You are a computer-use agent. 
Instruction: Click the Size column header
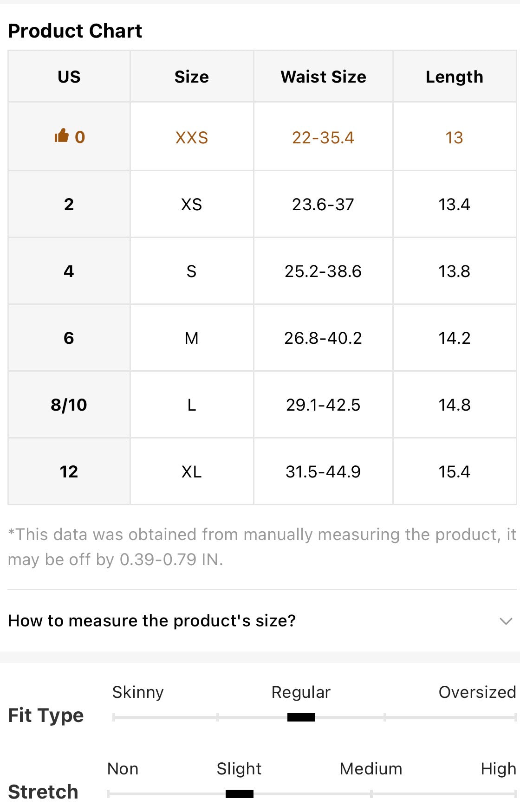pos(192,77)
